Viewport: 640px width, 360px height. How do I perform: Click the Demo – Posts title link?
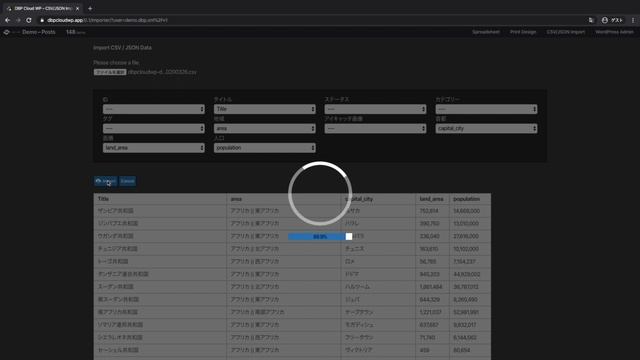tap(39, 32)
